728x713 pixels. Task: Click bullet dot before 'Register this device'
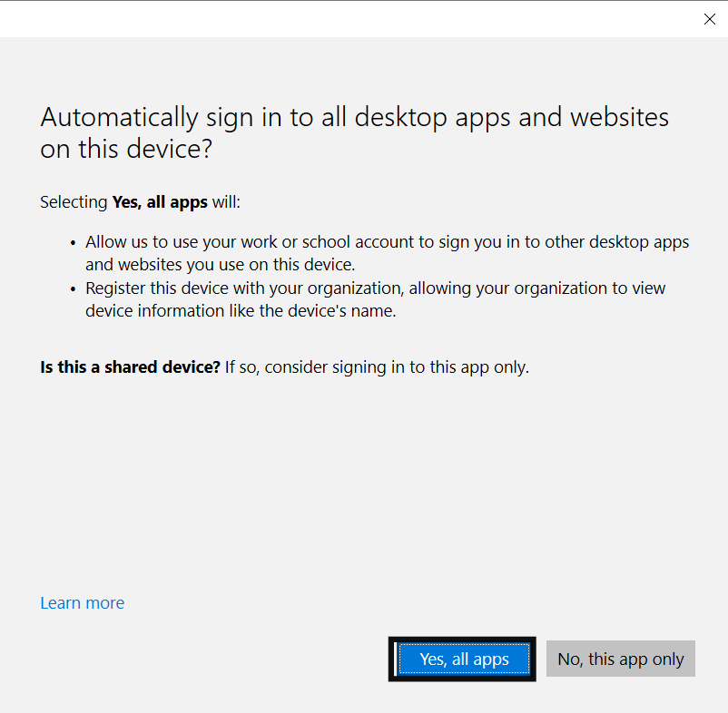(74, 289)
